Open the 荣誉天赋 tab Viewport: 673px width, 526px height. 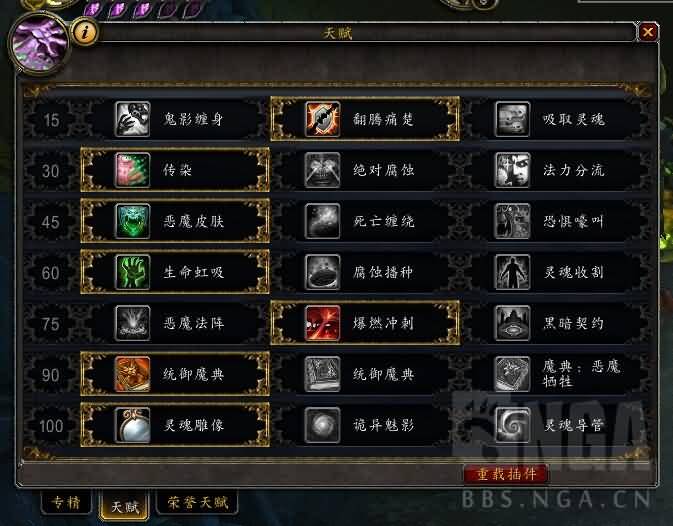[197, 502]
